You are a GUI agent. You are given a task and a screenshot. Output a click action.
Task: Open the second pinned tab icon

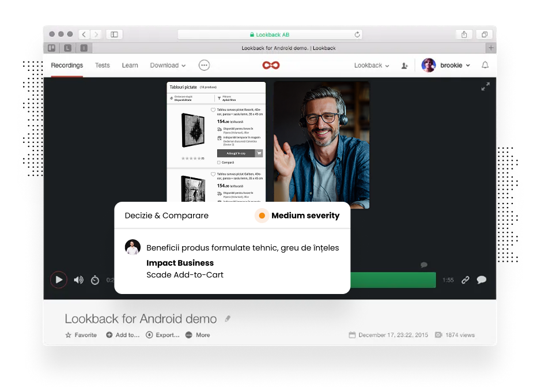pyautogui.click(x=67, y=48)
